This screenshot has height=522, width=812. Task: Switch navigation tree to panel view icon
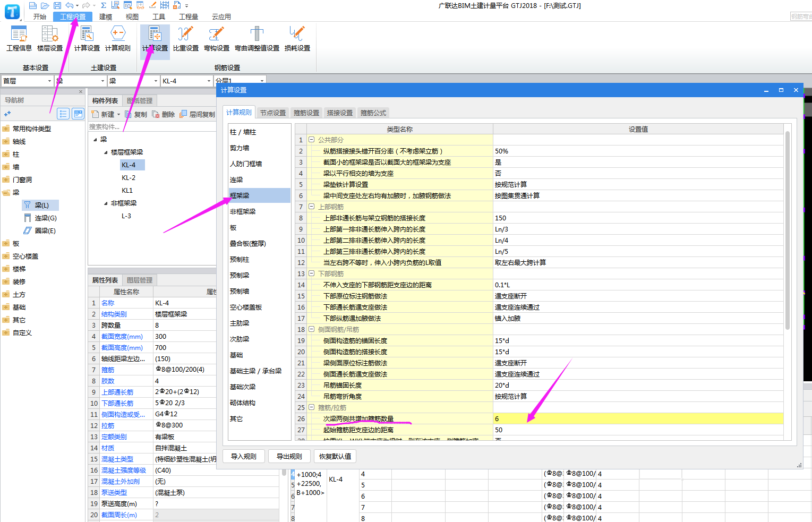(x=78, y=114)
